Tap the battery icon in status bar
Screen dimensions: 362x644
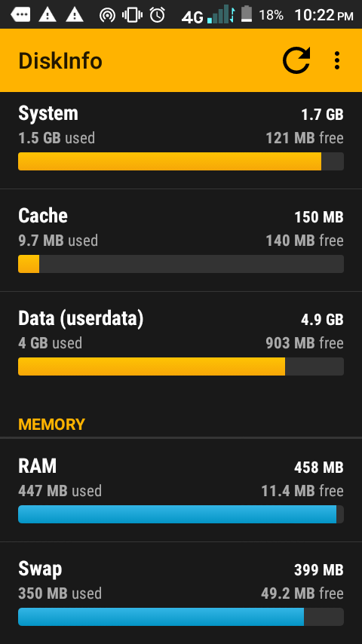click(x=246, y=14)
